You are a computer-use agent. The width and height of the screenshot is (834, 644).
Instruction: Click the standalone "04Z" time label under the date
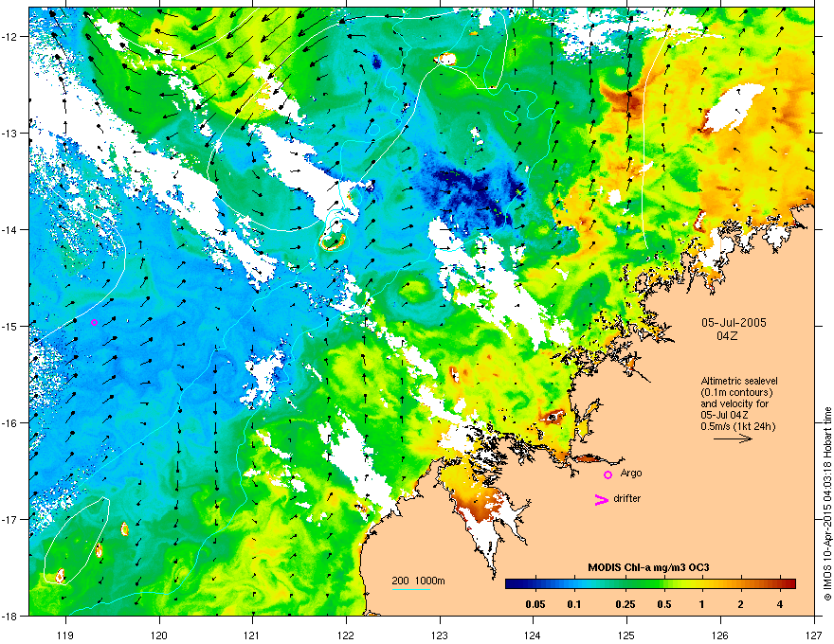[727, 336]
